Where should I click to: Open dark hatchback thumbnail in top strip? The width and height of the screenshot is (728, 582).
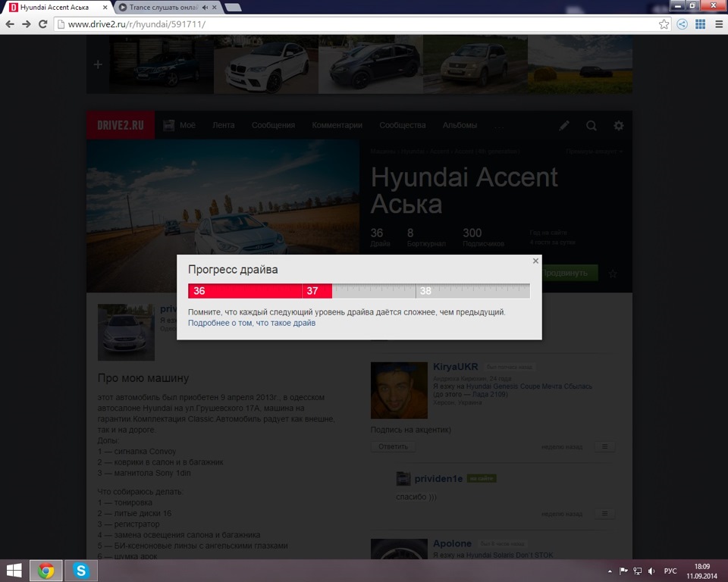pyautogui.click(x=371, y=64)
